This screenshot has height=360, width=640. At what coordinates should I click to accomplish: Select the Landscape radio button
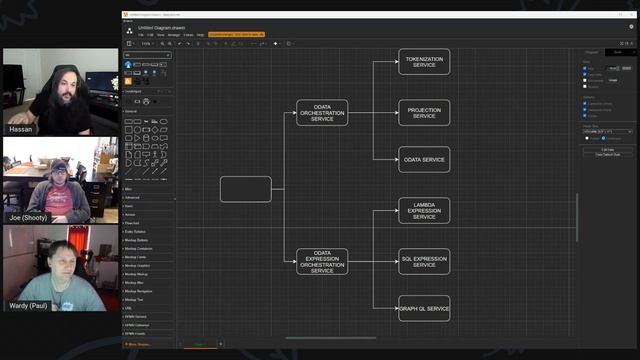603,138
